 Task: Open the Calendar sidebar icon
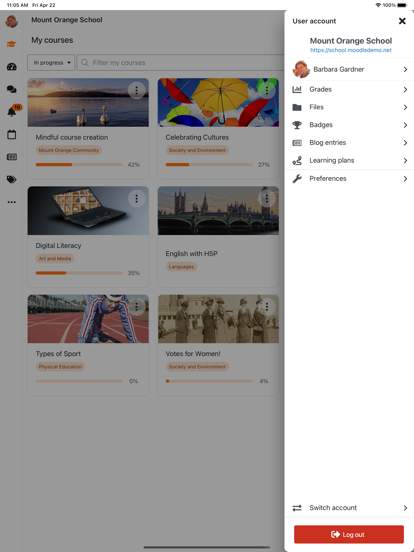(12, 134)
